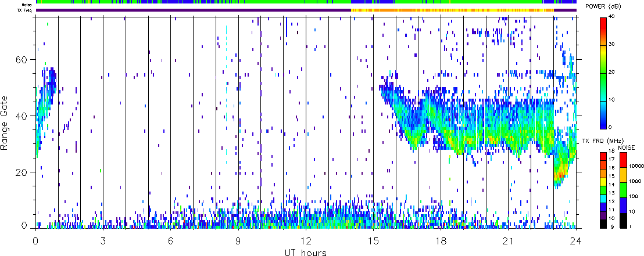Image resolution: width=644 pixels, height=256 pixels.
Task: Click the 0 tick on the power colorbar
Action: (x=611, y=127)
